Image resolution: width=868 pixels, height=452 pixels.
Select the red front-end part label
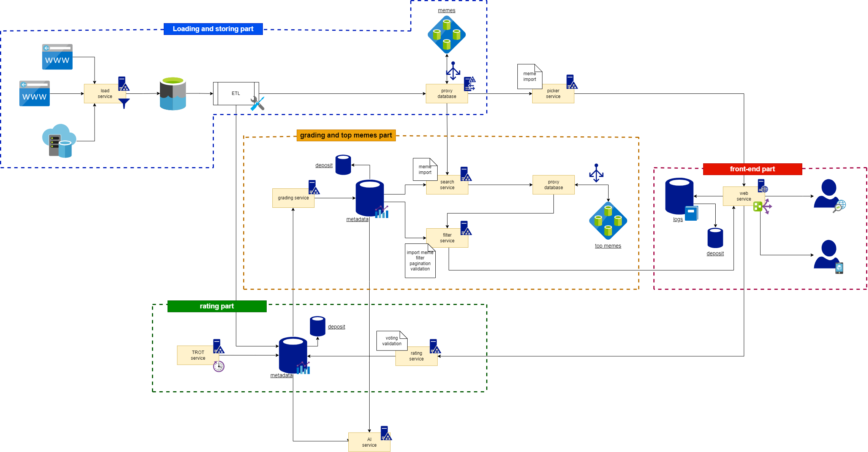pyautogui.click(x=752, y=169)
